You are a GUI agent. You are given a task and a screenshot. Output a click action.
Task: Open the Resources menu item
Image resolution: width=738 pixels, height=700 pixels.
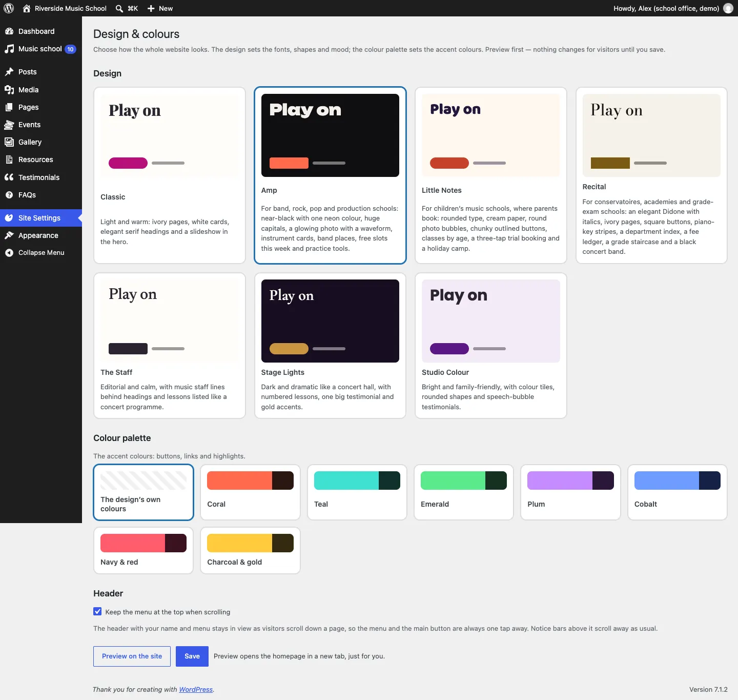coord(41,159)
